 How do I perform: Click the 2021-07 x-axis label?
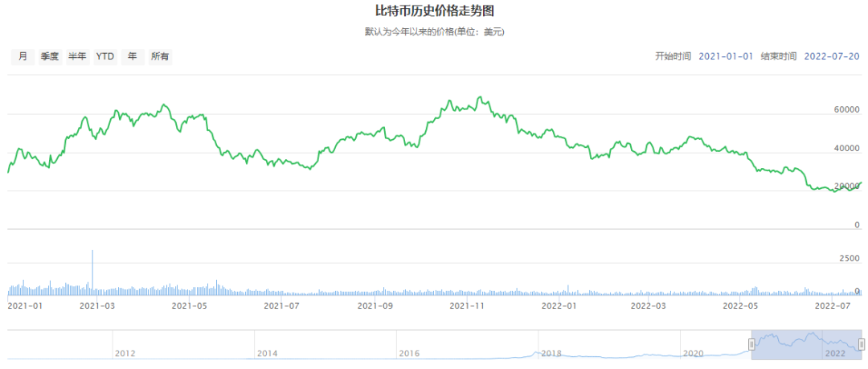point(282,305)
